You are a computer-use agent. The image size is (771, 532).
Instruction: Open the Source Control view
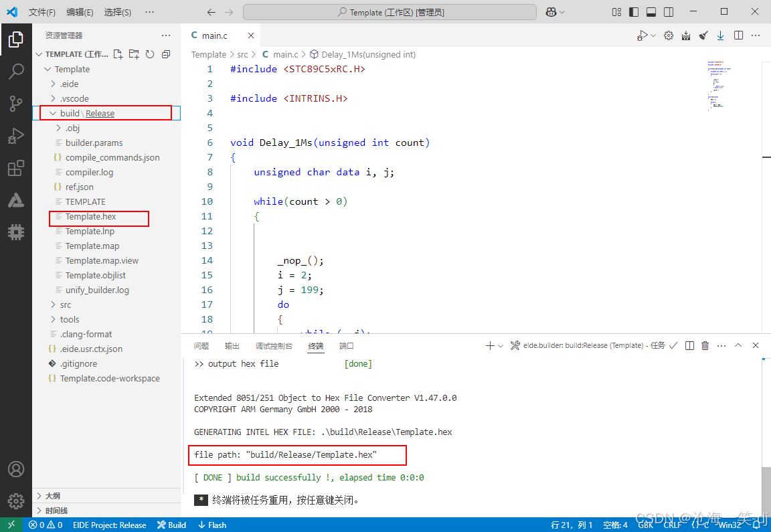16,103
